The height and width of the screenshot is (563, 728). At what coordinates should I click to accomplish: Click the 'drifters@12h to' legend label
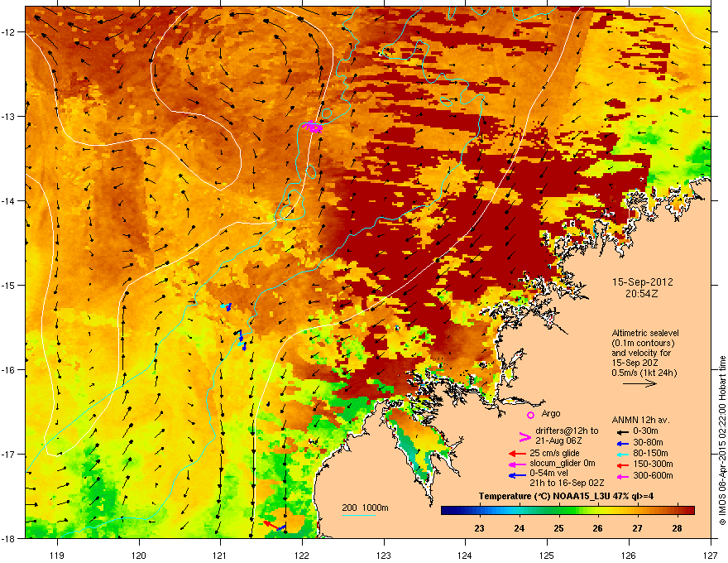click(x=567, y=431)
